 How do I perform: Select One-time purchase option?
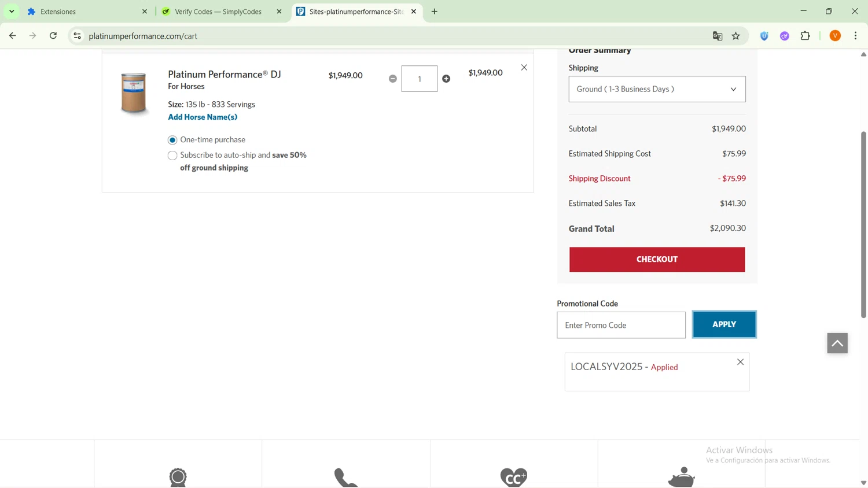coord(172,140)
